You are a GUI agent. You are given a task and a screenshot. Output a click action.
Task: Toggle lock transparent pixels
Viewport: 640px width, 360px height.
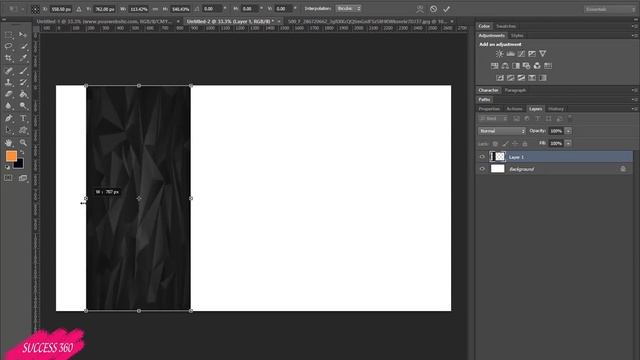pyautogui.click(x=495, y=144)
